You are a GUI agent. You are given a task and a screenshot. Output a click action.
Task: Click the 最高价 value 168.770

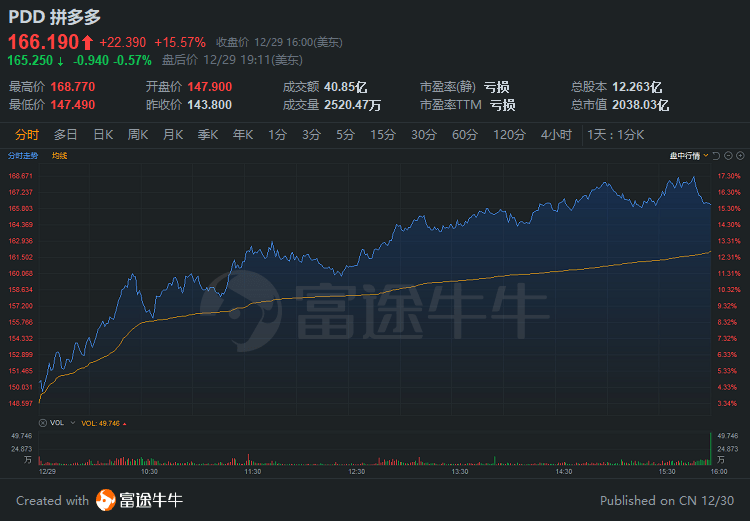click(x=73, y=87)
